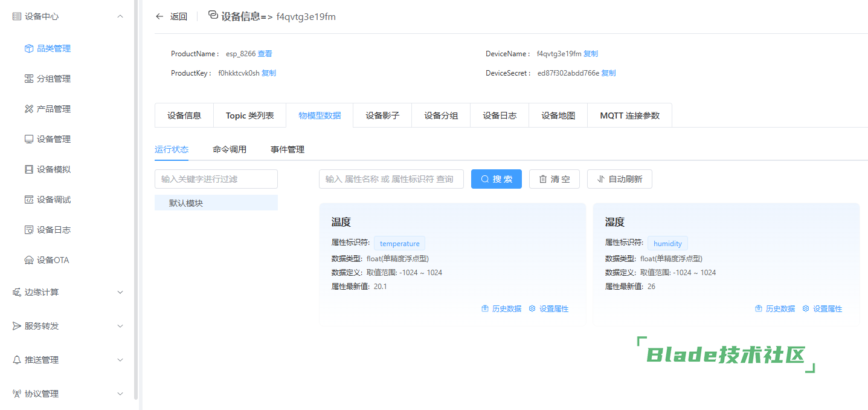Select the 命令调用 sub-tab

pos(230,149)
